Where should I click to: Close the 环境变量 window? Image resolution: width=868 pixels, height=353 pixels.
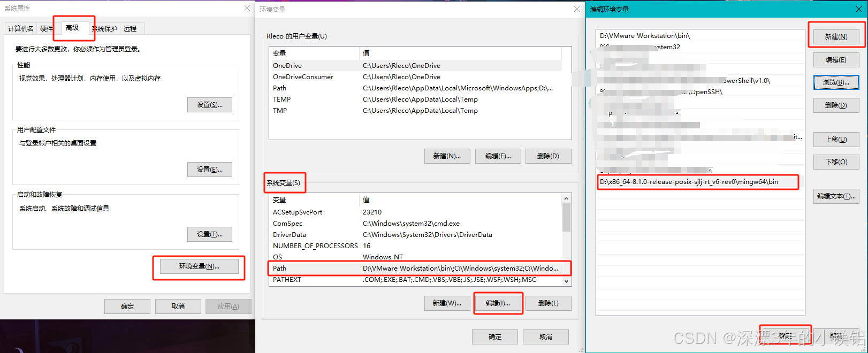[577, 9]
